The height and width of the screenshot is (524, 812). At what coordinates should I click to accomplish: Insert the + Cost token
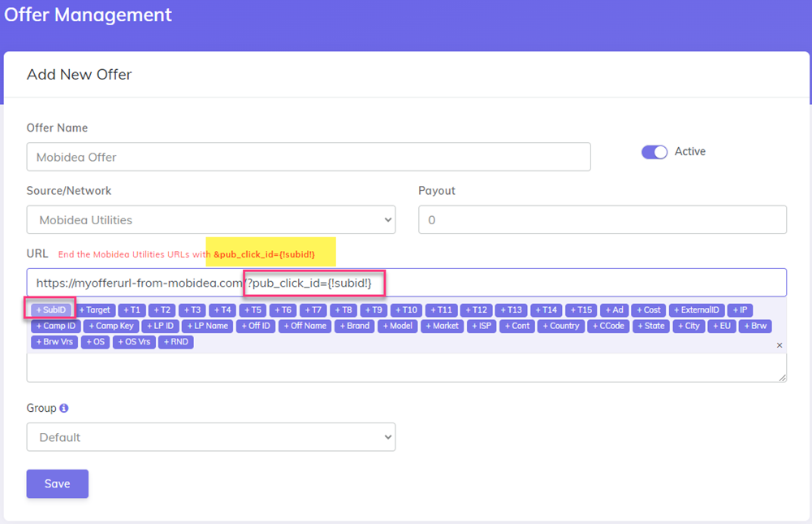click(x=648, y=310)
